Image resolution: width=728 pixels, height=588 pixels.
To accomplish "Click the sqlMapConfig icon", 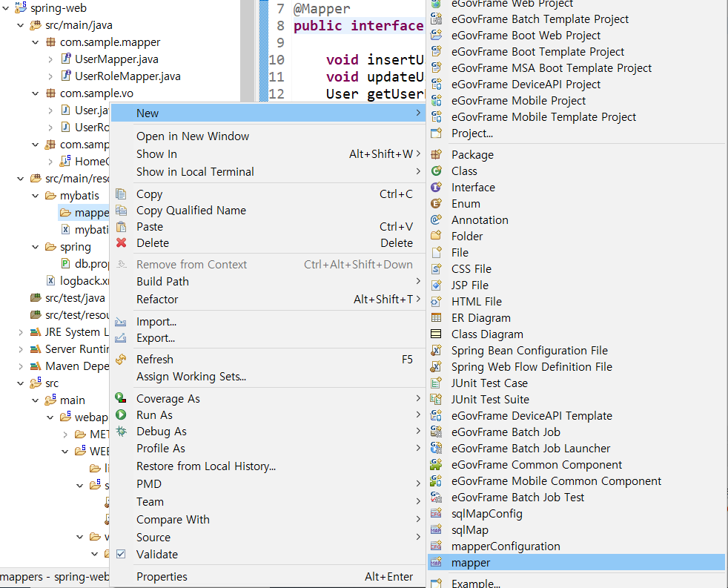I will click(436, 514).
